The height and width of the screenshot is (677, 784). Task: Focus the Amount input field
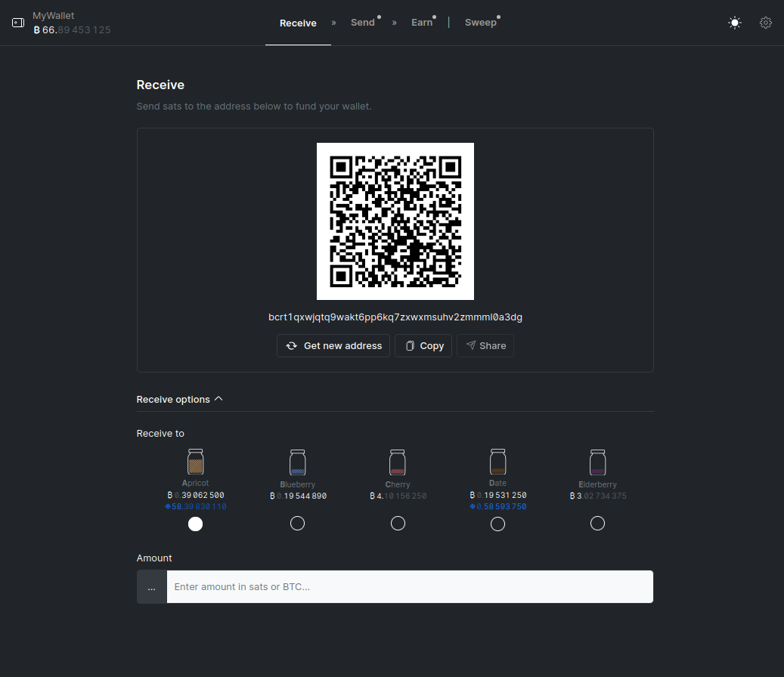click(x=410, y=586)
